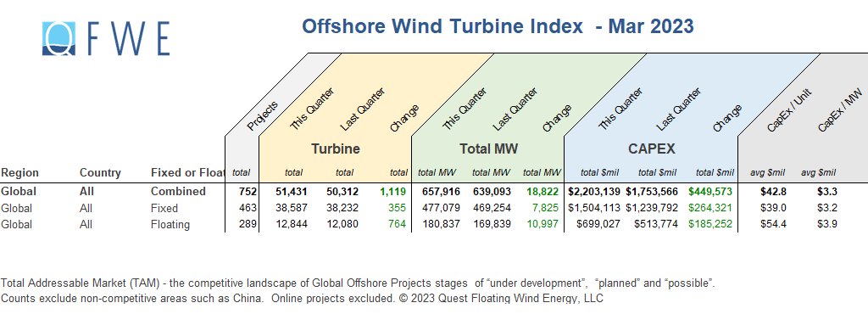
Task: Select the Turbine group heading
Action: coord(336,149)
